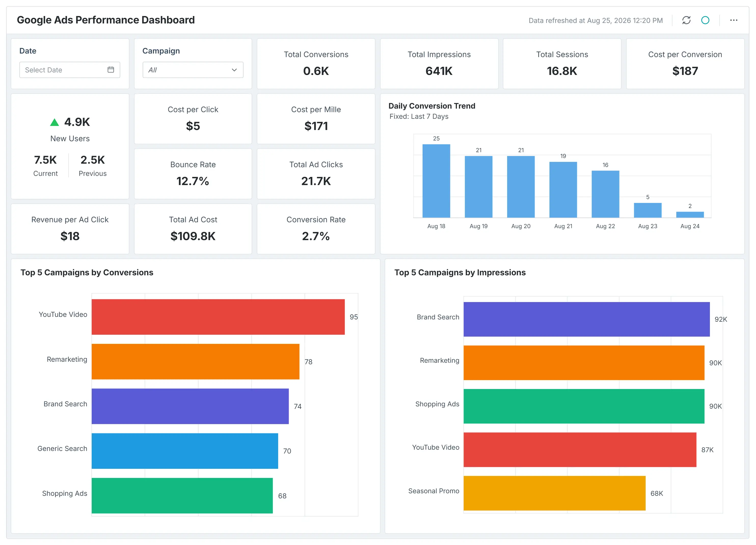Click the red YouTube Video impressions bar

click(x=580, y=450)
